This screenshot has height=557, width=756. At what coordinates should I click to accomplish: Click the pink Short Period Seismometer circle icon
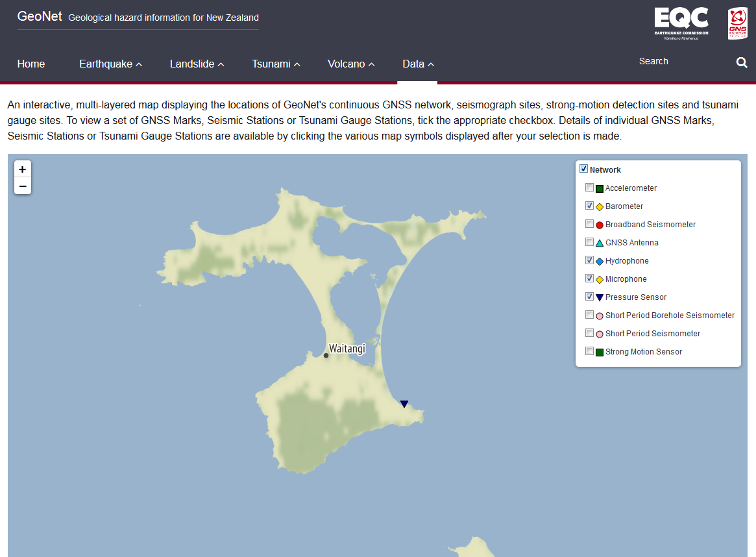[x=600, y=334]
